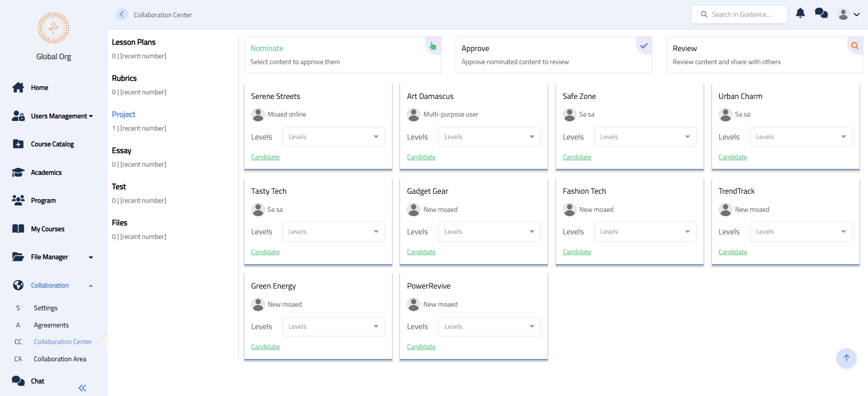The image size is (868, 396).
Task: Open Collaboration Area in sidebar
Action: click(x=60, y=359)
